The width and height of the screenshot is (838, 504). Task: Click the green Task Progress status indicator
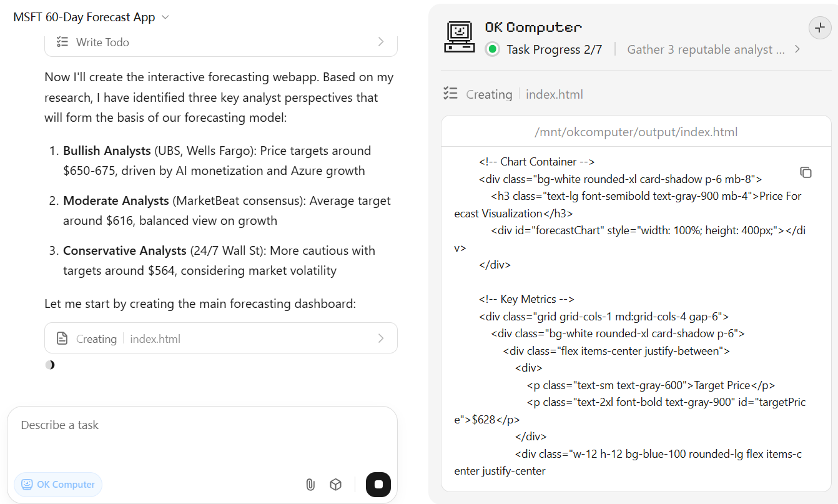click(493, 49)
